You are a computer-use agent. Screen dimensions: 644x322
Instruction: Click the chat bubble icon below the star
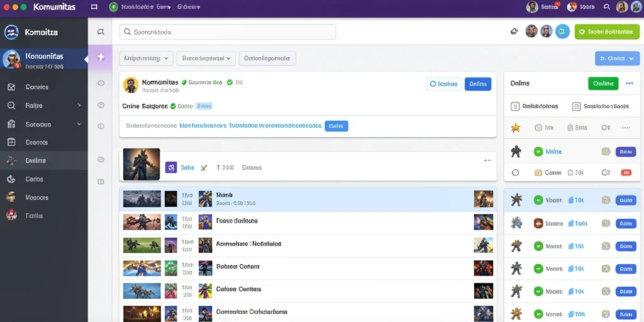click(101, 84)
